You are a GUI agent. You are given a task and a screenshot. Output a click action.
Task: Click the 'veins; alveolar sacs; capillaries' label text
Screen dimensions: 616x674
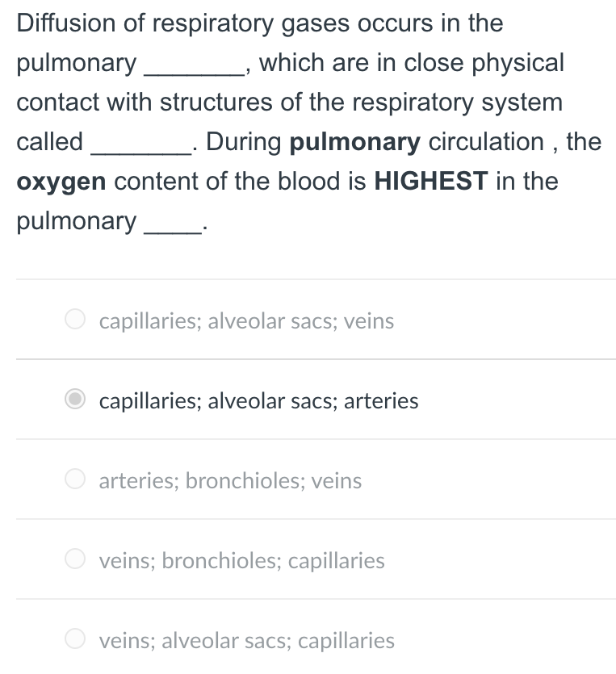[x=245, y=639]
